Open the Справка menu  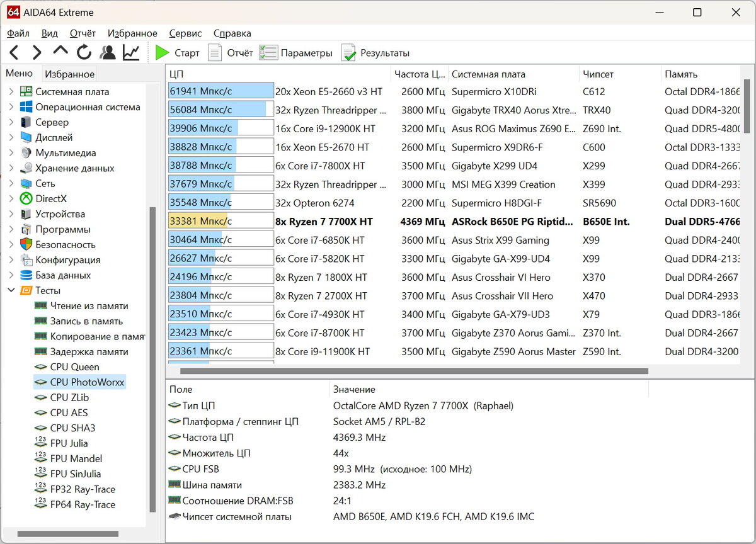coord(232,33)
